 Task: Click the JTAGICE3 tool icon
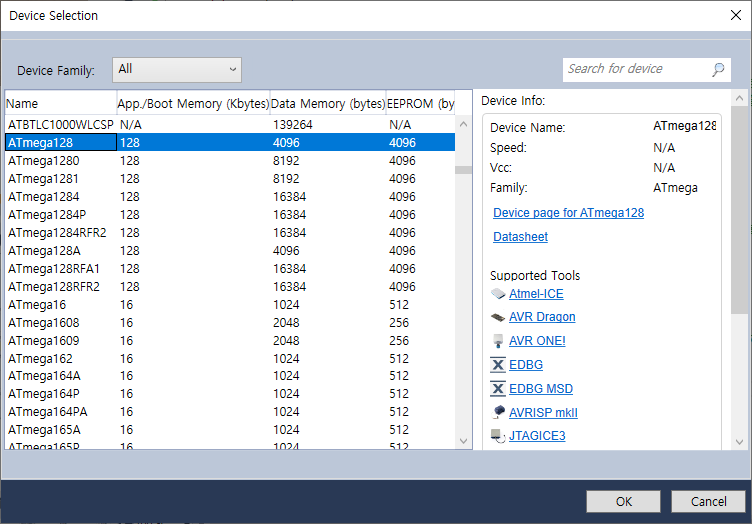point(498,436)
